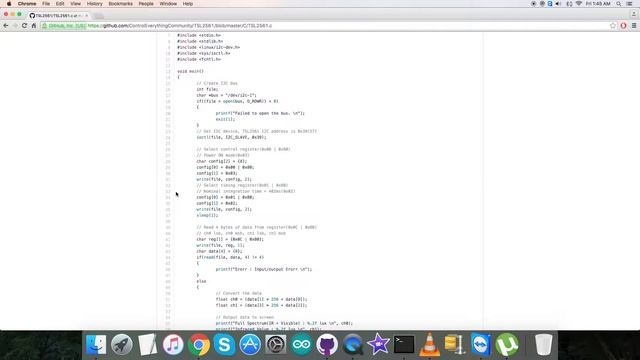The image size is (640, 360).
Task: Bookmark this page with the star icon
Action: (613, 26)
